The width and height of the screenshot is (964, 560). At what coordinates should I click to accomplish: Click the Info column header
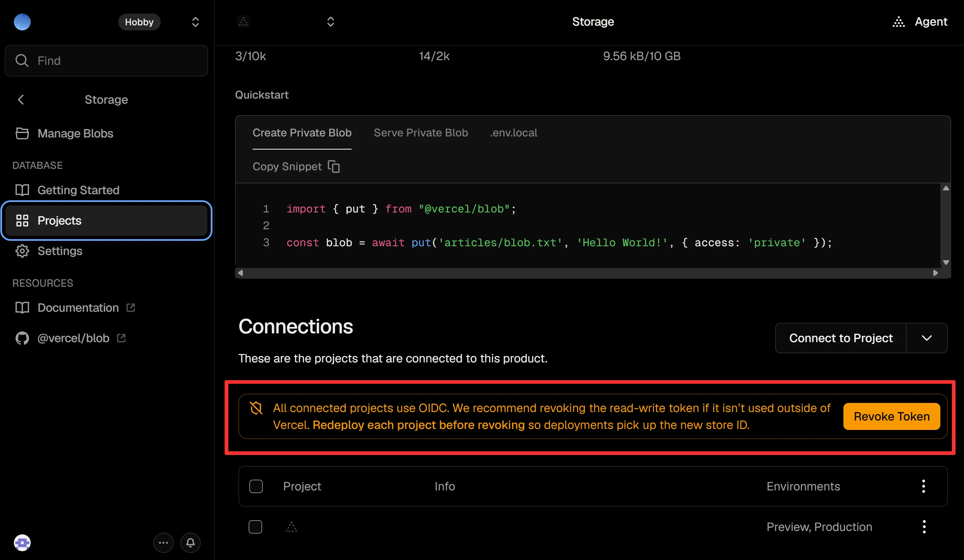tap(445, 486)
